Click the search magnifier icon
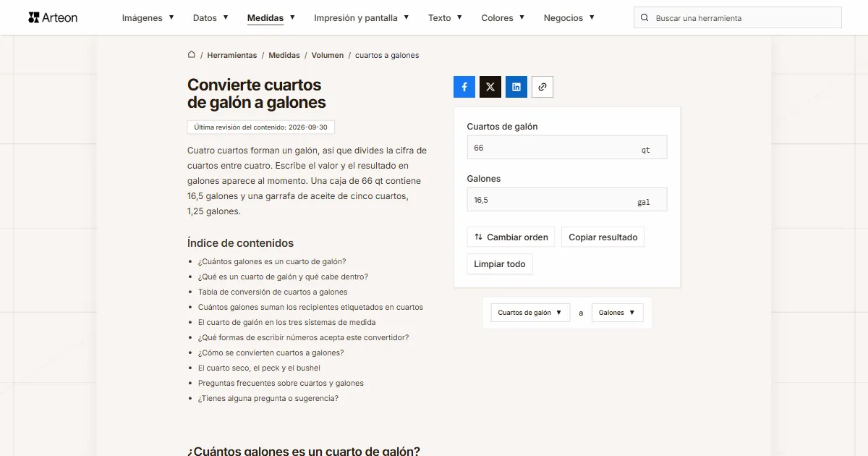 [x=645, y=18]
